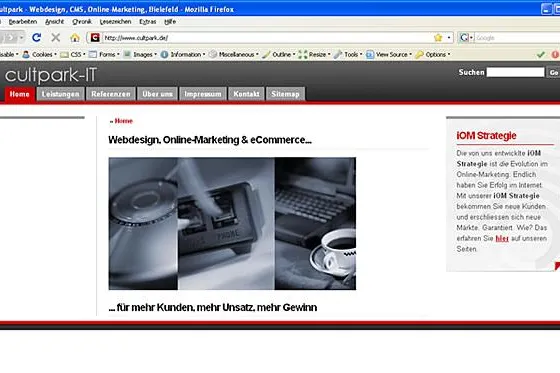Viewport: 560px width, 373px height.
Task: Open the Chronik menu
Action: pyautogui.click(x=82, y=22)
